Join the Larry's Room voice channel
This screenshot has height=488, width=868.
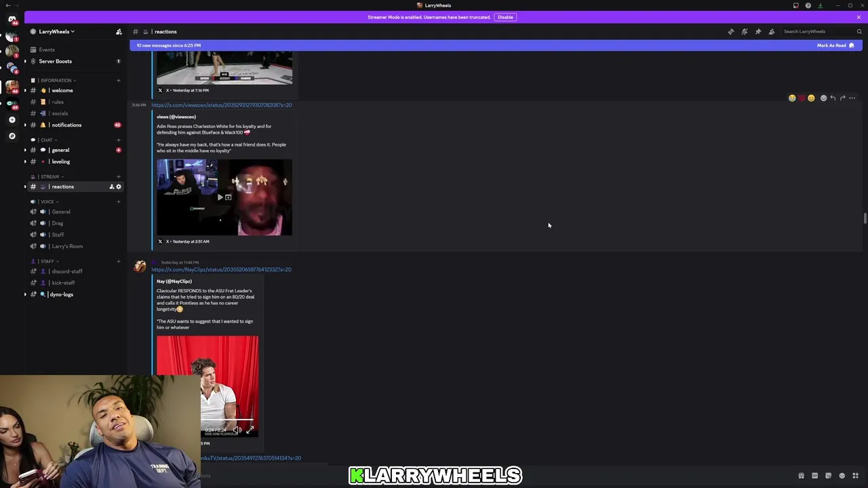[x=75, y=247]
